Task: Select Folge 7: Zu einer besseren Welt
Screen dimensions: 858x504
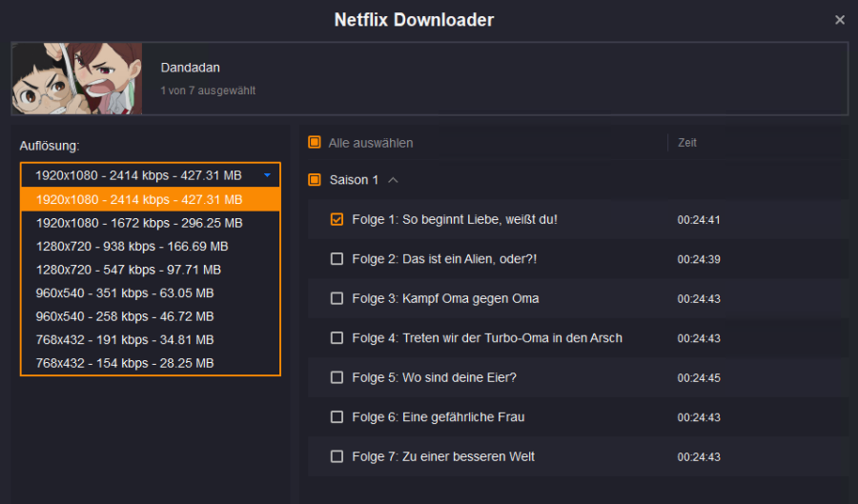Action: tap(337, 456)
